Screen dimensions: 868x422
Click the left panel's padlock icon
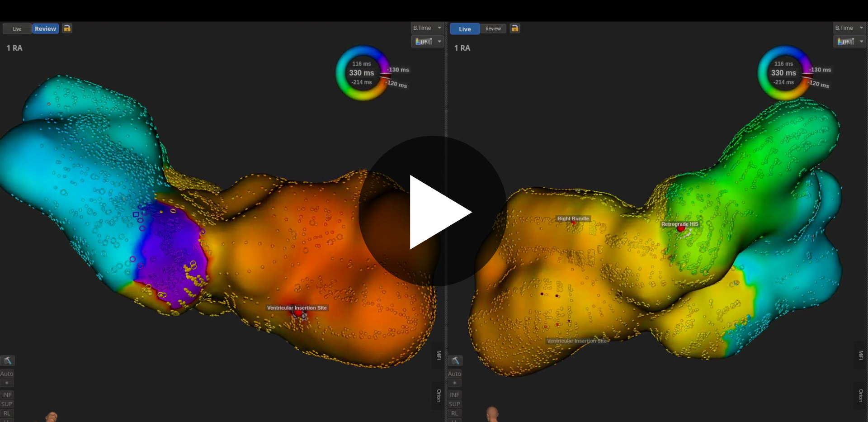pyautogui.click(x=67, y=28)
